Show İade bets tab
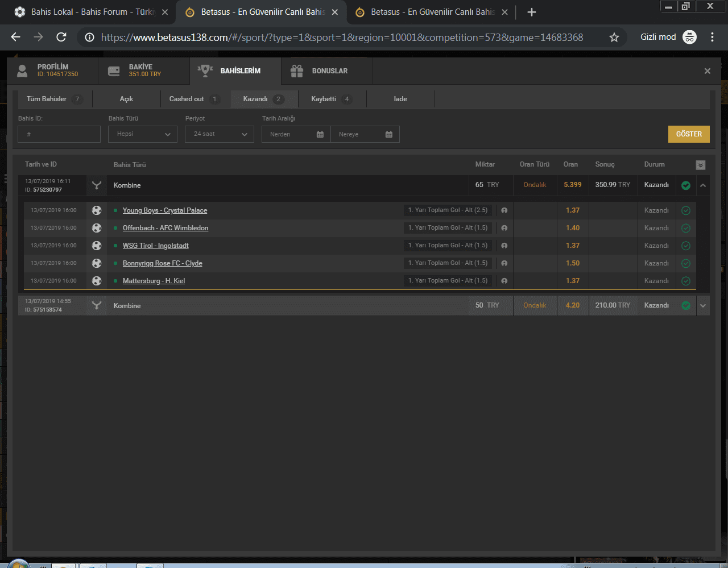Viewport: 728px width, 568px height. coord(400,99)
